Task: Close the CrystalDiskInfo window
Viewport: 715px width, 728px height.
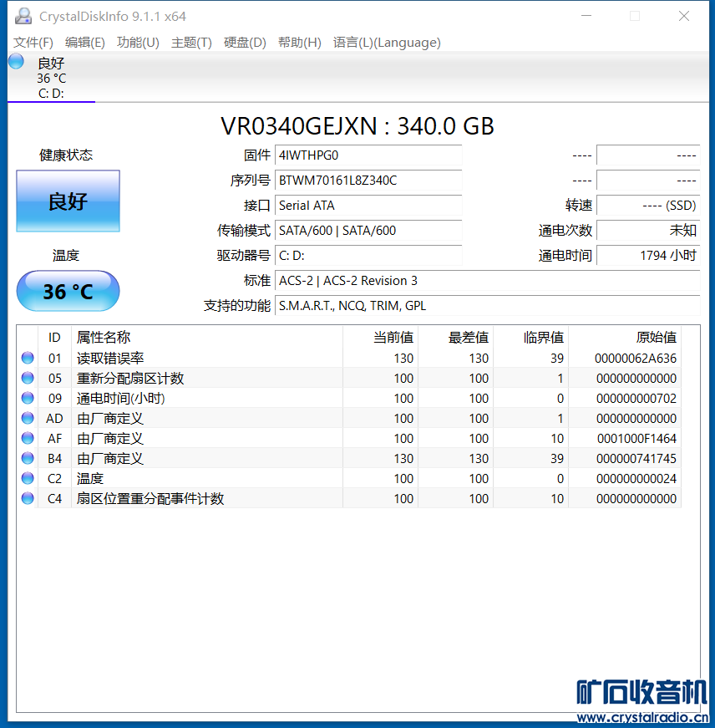Action: click(x=684, y=16)
